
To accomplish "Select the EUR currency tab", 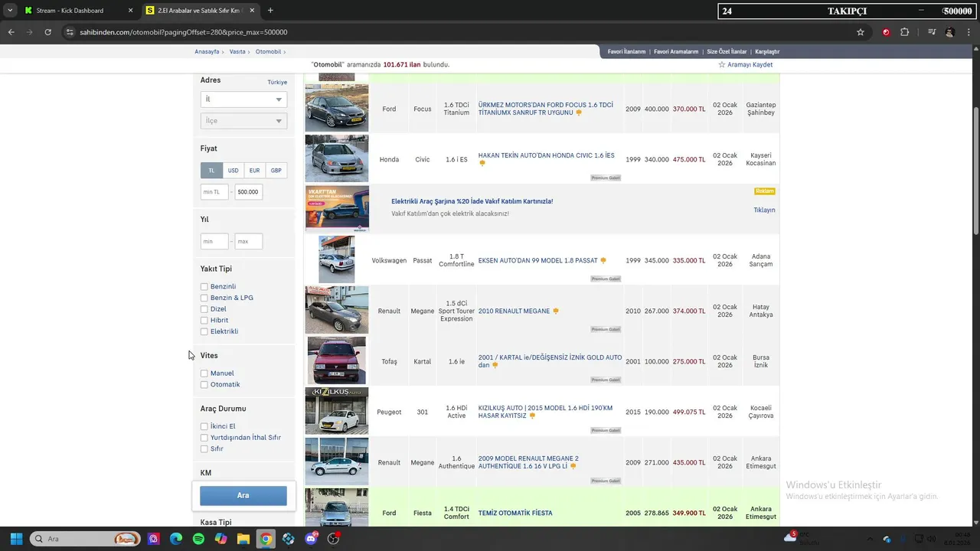I will coord(254,171).
